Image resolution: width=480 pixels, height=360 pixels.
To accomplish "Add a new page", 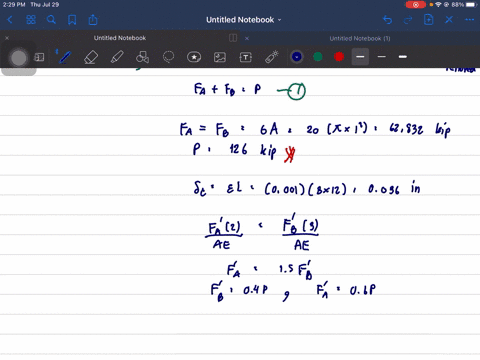I will [429, 20].
